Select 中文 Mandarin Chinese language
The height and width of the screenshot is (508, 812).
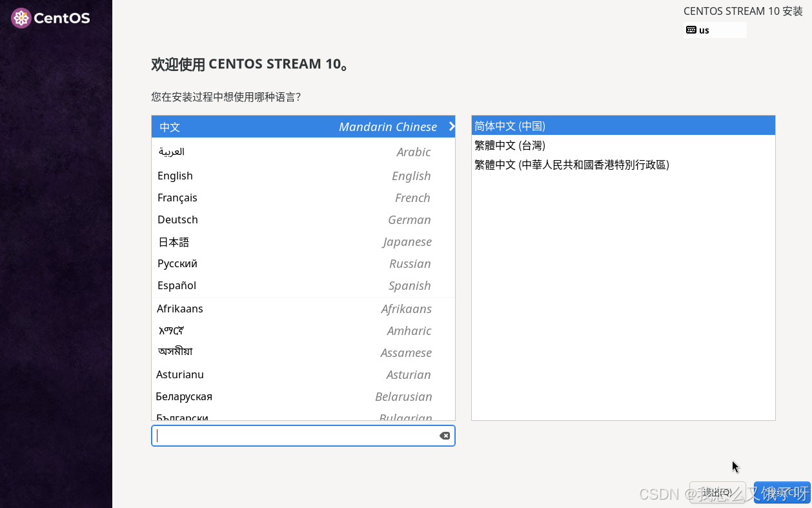303,127
